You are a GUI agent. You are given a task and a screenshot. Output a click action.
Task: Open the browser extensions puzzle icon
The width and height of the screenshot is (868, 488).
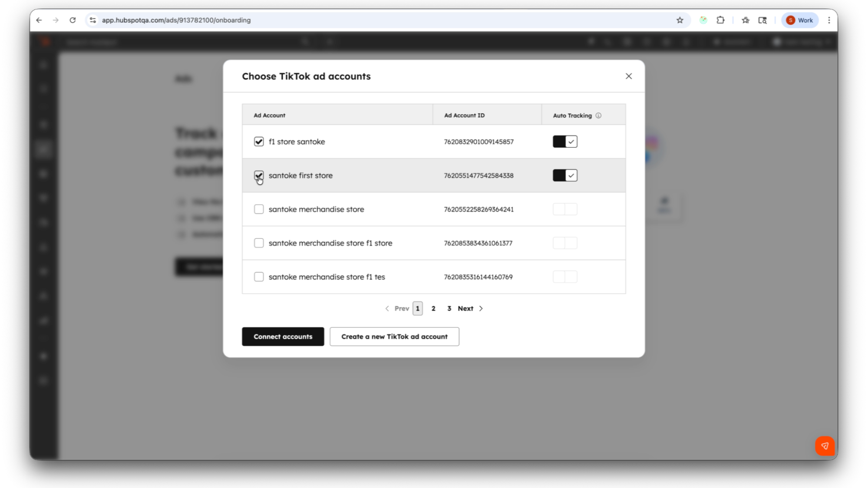720,20
